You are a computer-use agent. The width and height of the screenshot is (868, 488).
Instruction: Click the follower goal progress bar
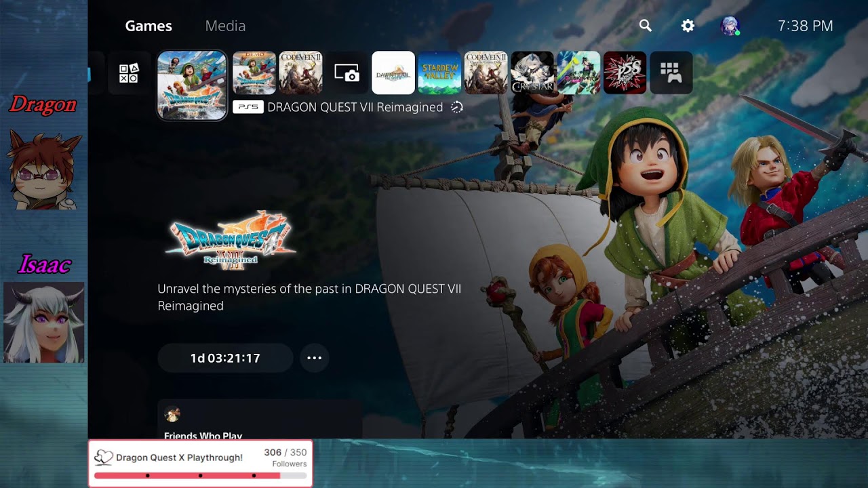(201, 476)
